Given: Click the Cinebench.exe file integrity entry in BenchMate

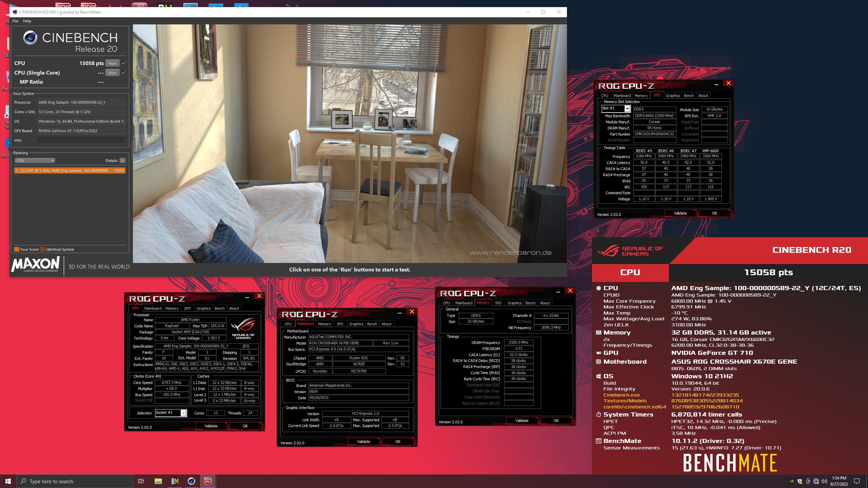Looking at the screenshot, I should point(622,395).
